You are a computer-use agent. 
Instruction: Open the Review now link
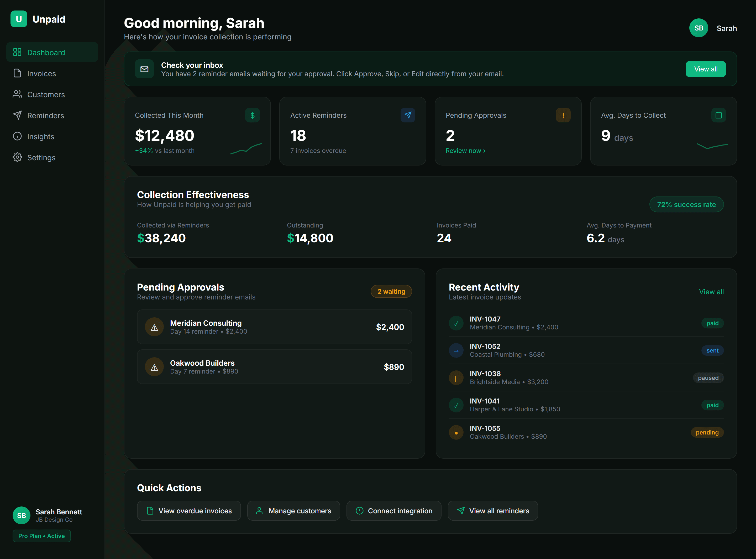coord(465,151)
